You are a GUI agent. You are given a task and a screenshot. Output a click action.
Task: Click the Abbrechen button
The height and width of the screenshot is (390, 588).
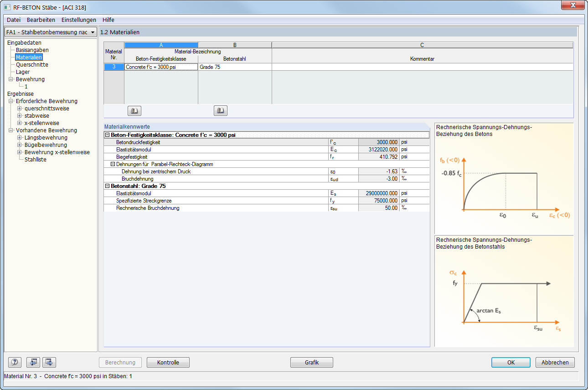click(555, 363)
